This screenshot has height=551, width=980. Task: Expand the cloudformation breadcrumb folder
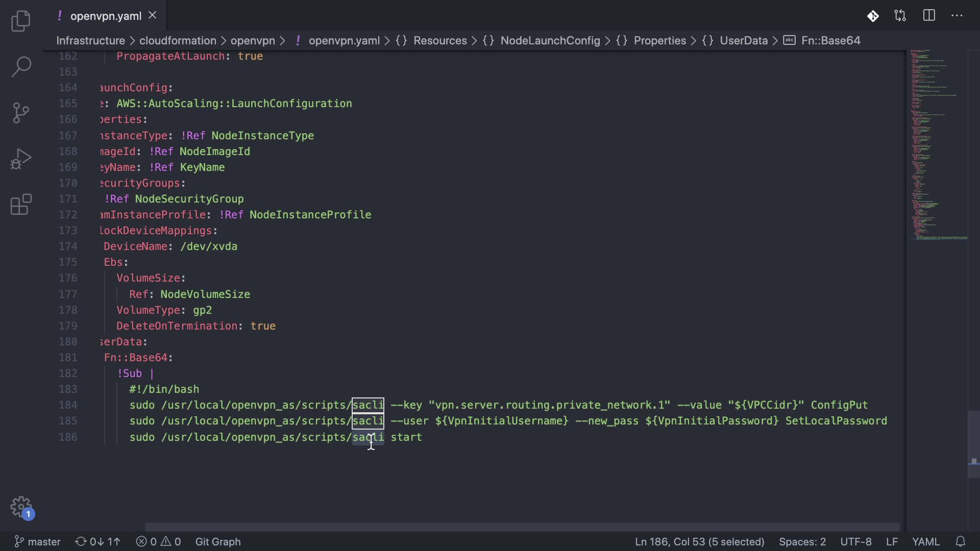pyautogui.click(x=178, y=40)
